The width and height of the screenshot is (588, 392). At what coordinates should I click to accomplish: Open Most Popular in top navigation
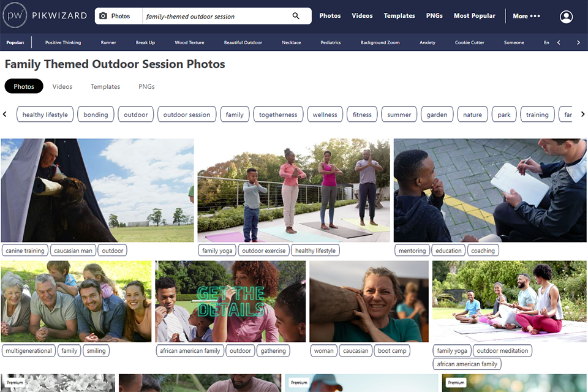point(474,16)
